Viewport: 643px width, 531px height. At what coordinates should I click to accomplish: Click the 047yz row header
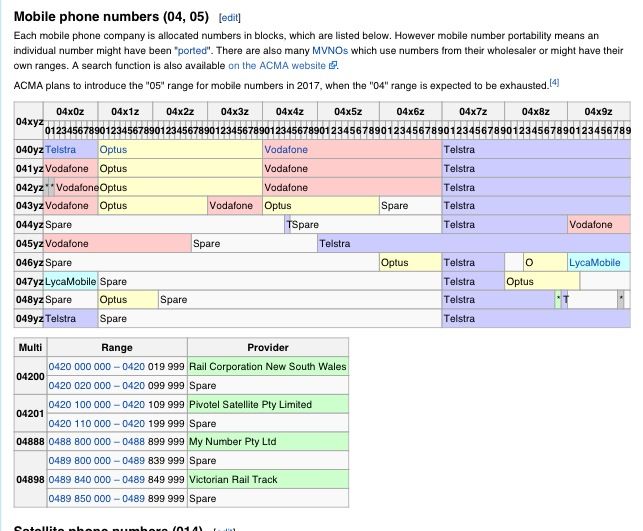[x=29, y=281]
